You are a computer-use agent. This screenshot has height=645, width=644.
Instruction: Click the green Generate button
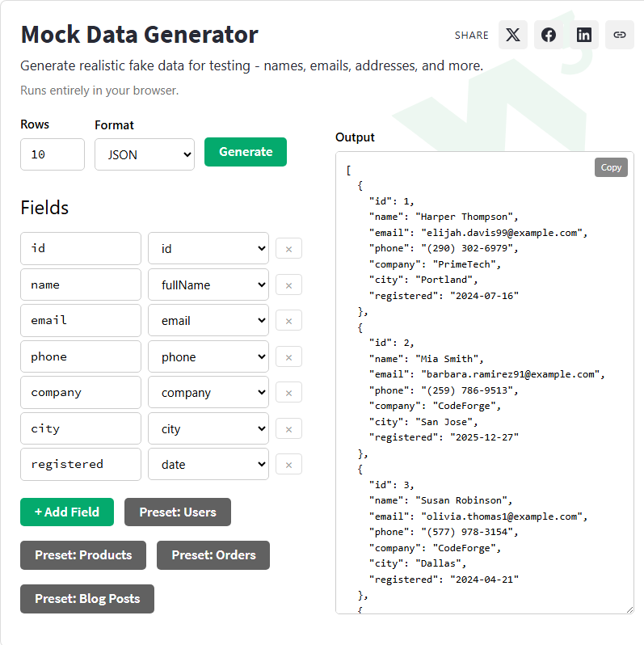[246, 152]
